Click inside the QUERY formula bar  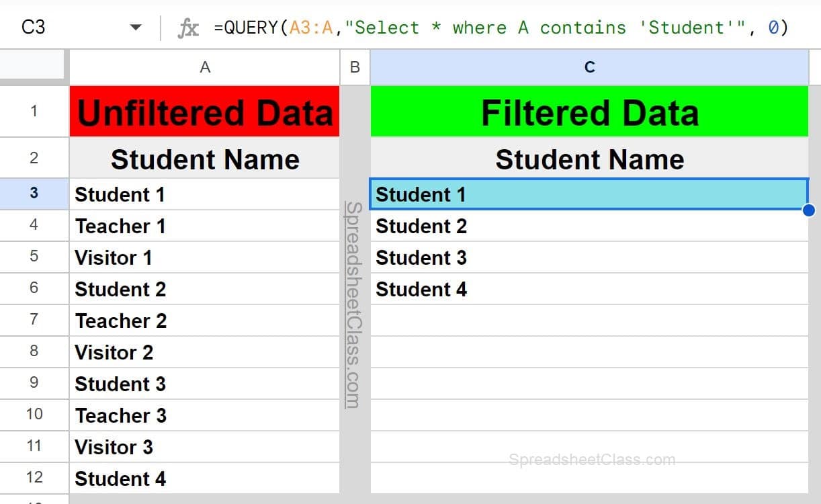click(x=501, y=28)
